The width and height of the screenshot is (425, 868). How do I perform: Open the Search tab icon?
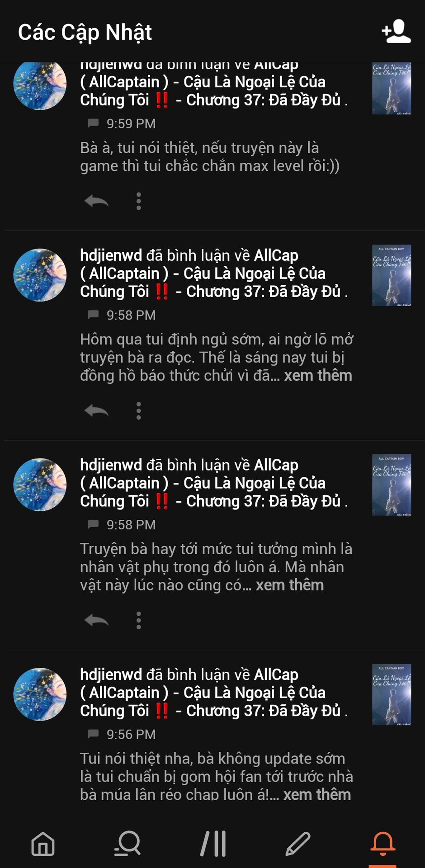[127, 844]
